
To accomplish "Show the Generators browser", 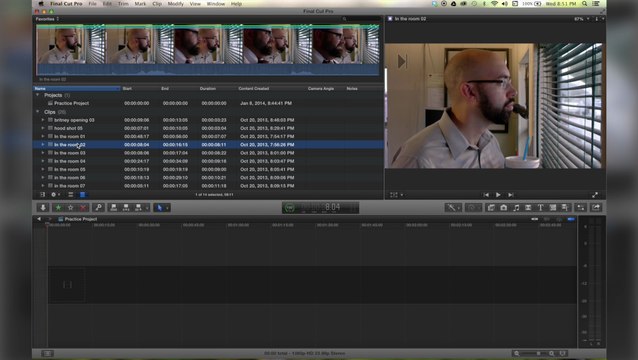I will tap(553, 207).
